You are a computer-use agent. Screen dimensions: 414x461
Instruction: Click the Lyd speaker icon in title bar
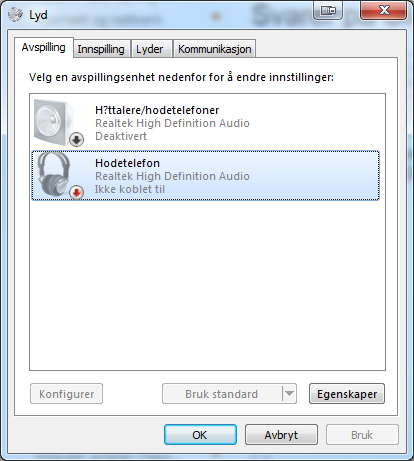pos(15,14)
